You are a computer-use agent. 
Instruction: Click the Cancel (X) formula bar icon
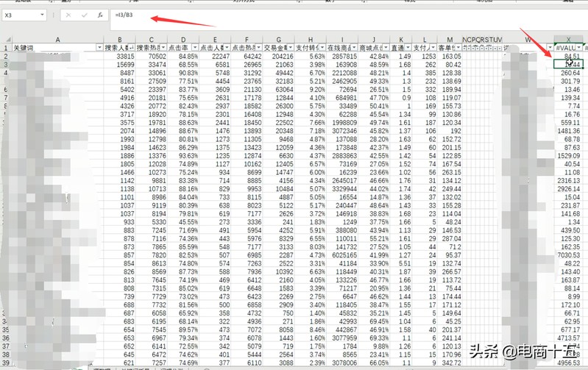tap(68, 15)
